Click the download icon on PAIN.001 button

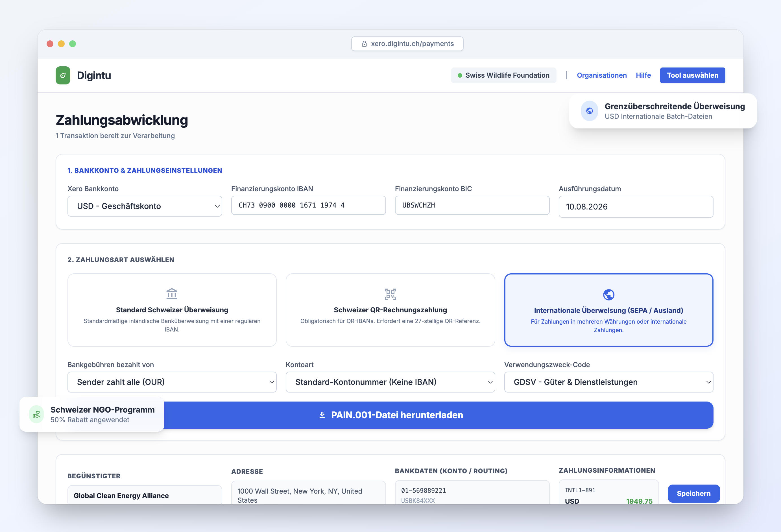pos(322,415)
